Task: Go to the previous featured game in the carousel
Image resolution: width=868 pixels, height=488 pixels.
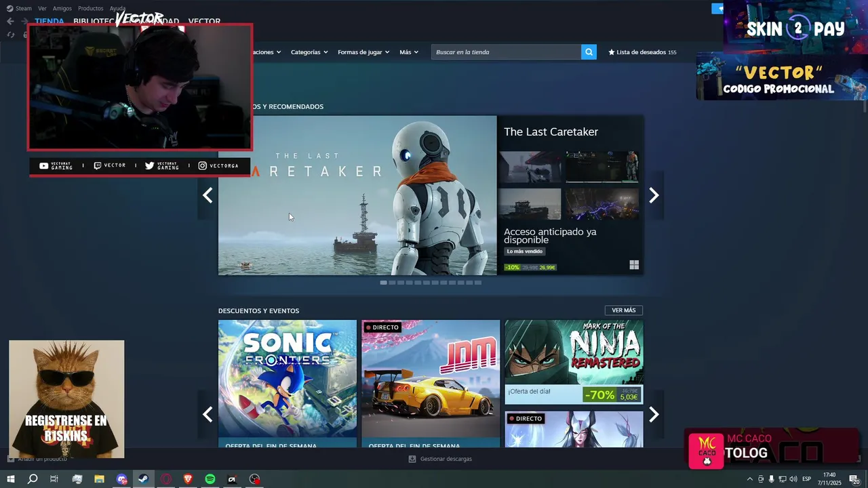Action: 208,195
